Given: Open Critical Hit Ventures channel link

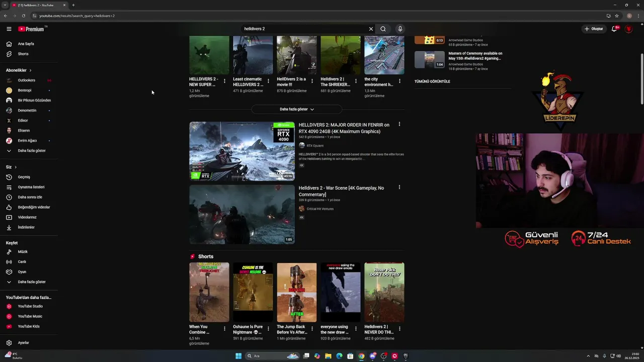Looking at the screenshot, I should point(320,209).
